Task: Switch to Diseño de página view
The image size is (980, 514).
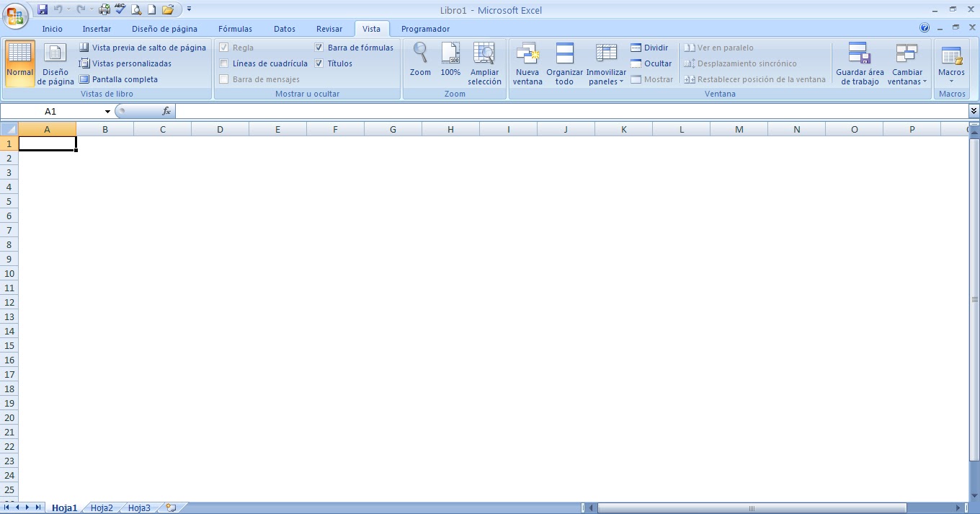Action: click(55, 63)
